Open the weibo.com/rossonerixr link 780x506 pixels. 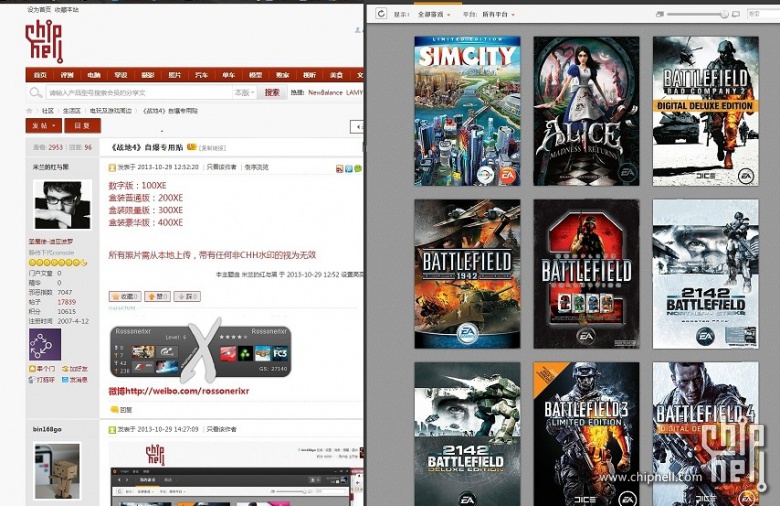(x=187, y=391)
